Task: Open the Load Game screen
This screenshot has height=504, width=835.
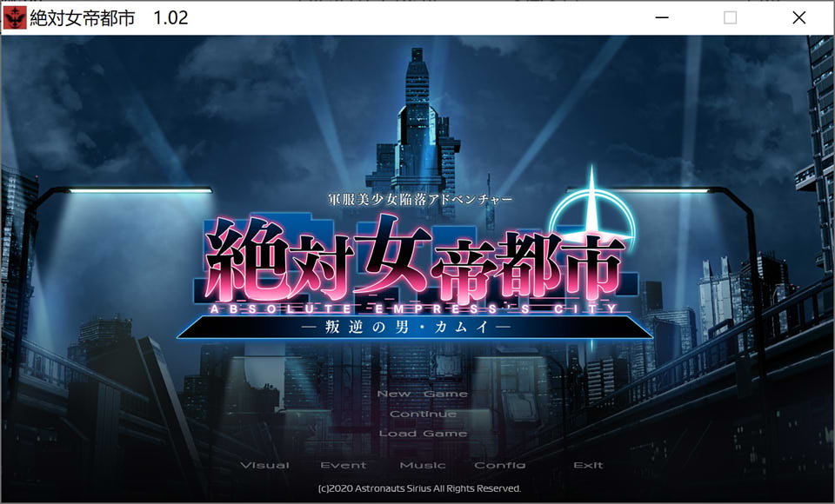Action: (422, 433)
